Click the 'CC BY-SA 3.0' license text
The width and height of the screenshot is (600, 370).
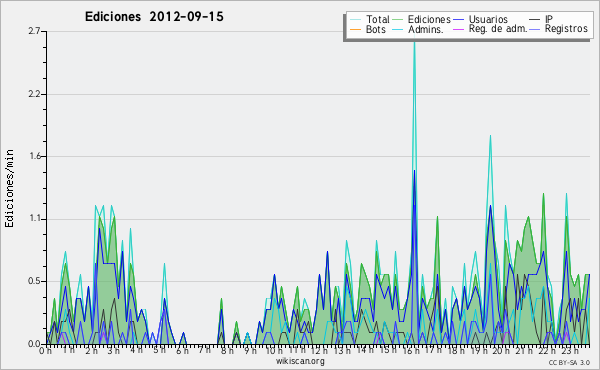pyautogui.click(x=569, y=363)
